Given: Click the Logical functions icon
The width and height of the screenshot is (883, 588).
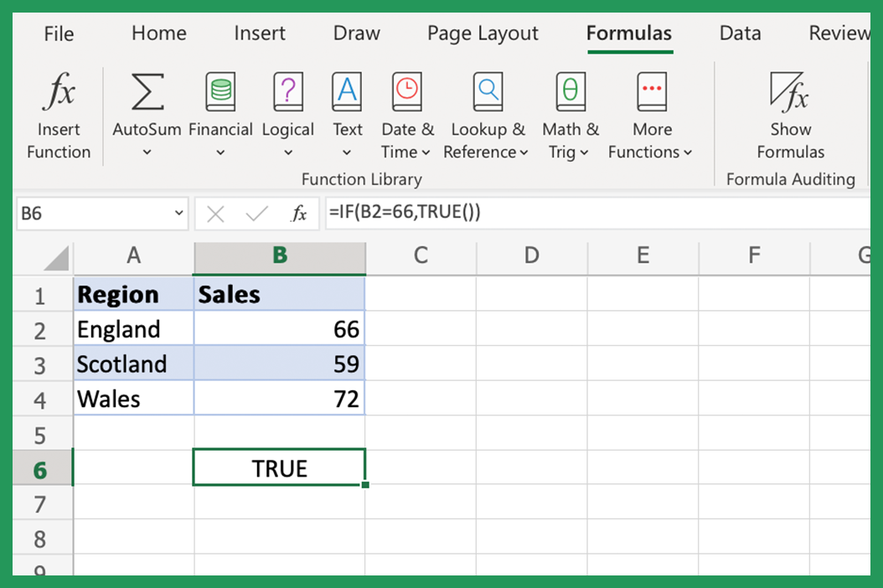Looking at the screenshot, I should click(x=288, y=92).
